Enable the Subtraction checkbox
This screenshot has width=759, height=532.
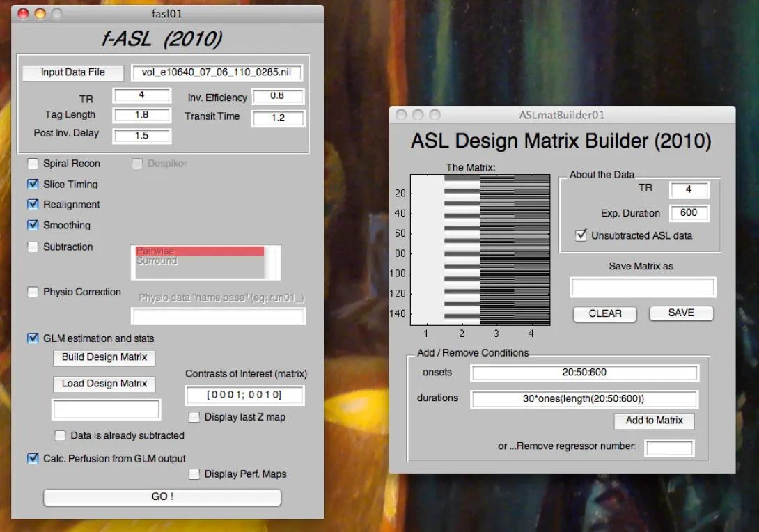click(x=33, y=247)
